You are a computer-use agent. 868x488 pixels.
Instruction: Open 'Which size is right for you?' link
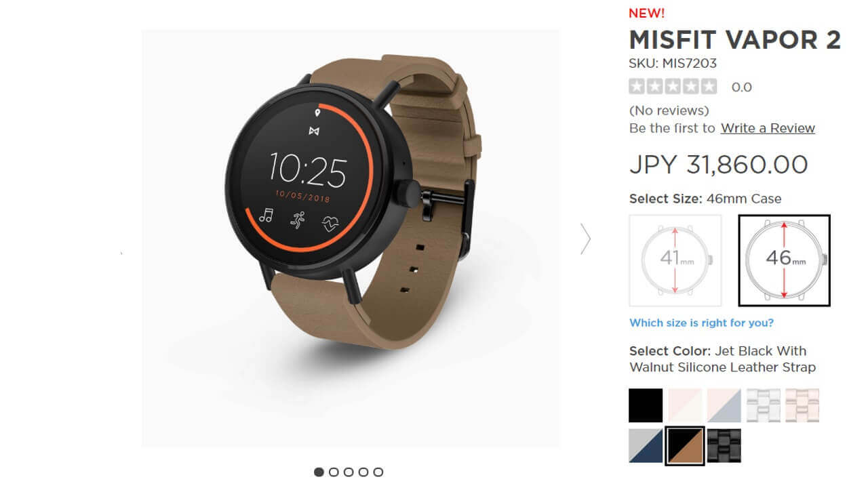point(701,323)
